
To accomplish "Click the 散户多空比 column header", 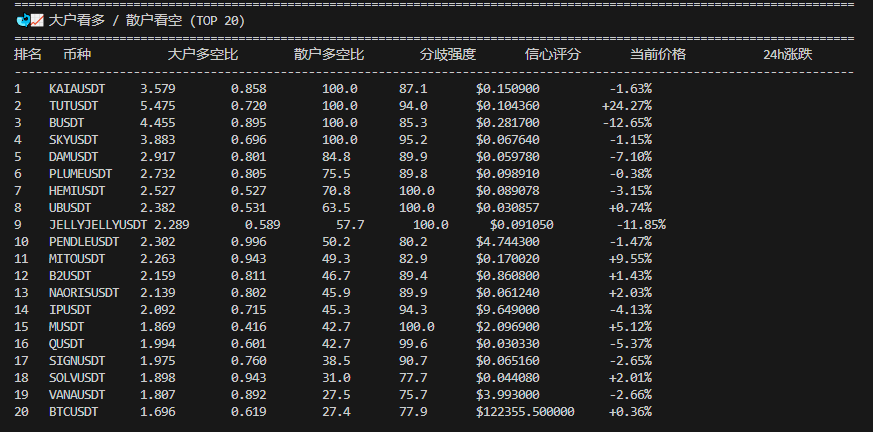I will 328,54.
